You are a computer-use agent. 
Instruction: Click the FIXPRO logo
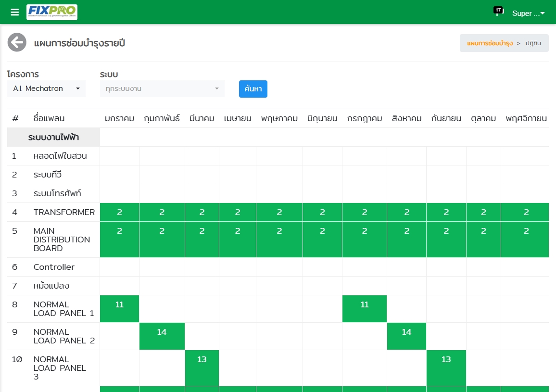click(x=52, y=12)
